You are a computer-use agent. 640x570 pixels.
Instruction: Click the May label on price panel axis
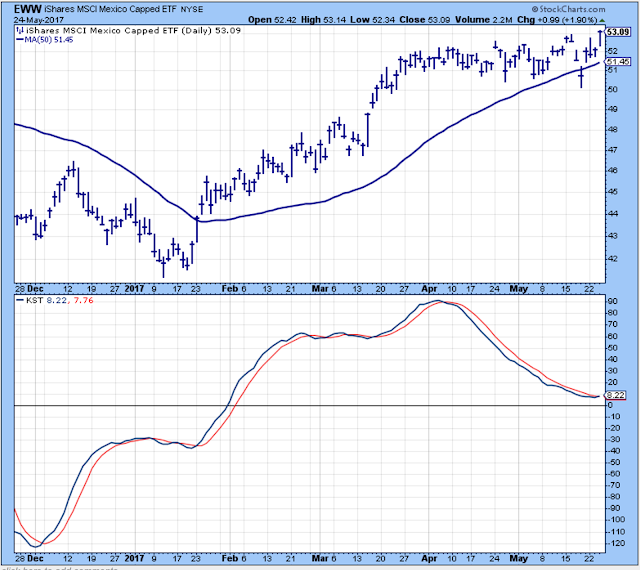click(519, 289)
